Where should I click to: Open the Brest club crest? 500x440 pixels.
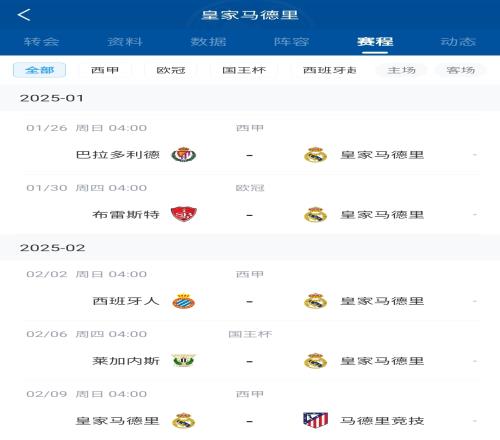click(183, 214)
